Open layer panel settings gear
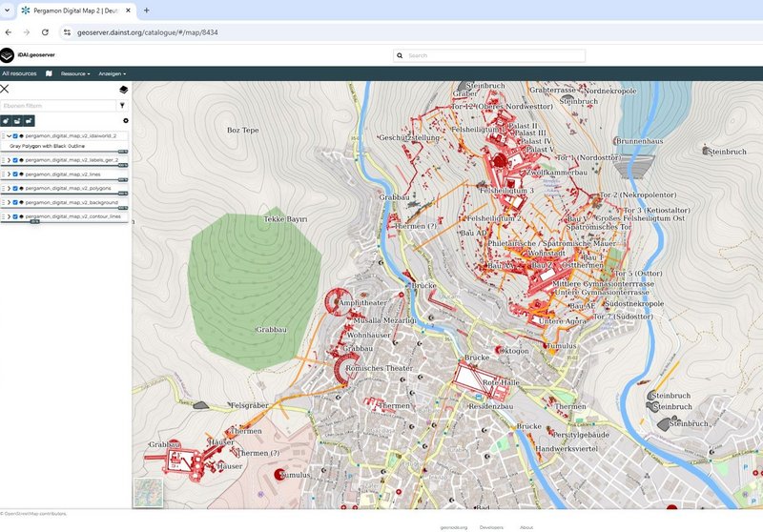The height and width of the screenshot is (532, 763). pos(126,121)
